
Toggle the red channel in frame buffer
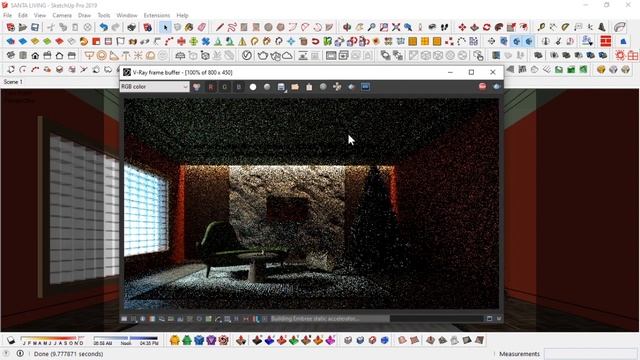(x=211, y=87)
